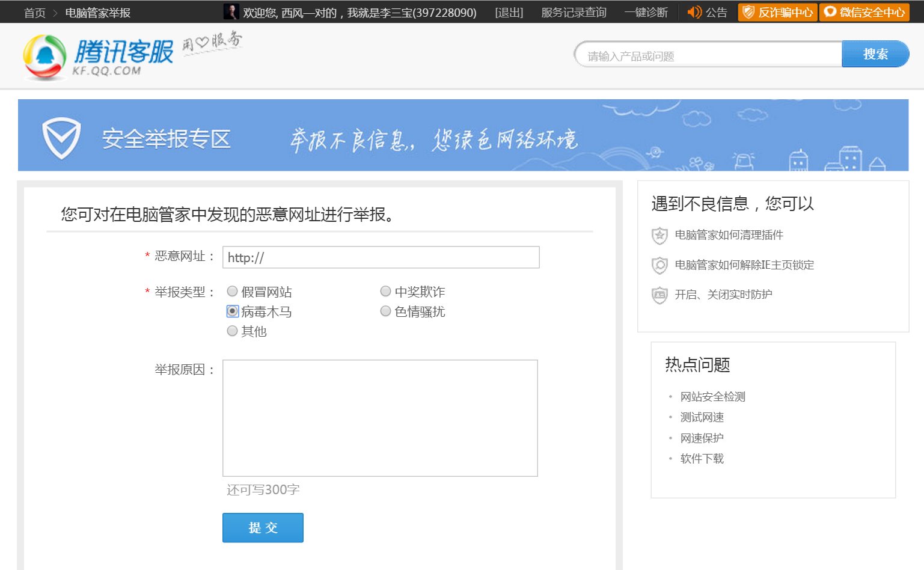The width and height of the screenshot is (924, 570).
Task: Click the icon beside 开启、关闭实时防护
Action: click(659, 295)
